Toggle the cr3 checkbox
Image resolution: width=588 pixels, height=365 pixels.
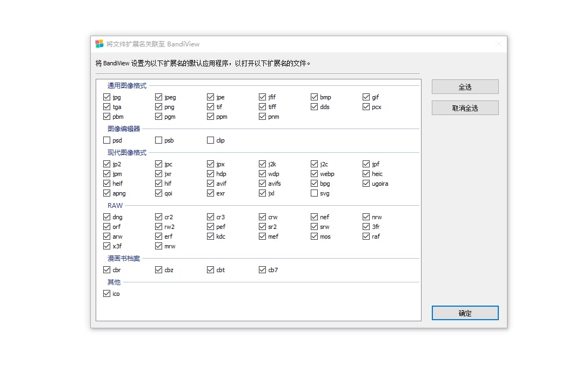point(210,217)
